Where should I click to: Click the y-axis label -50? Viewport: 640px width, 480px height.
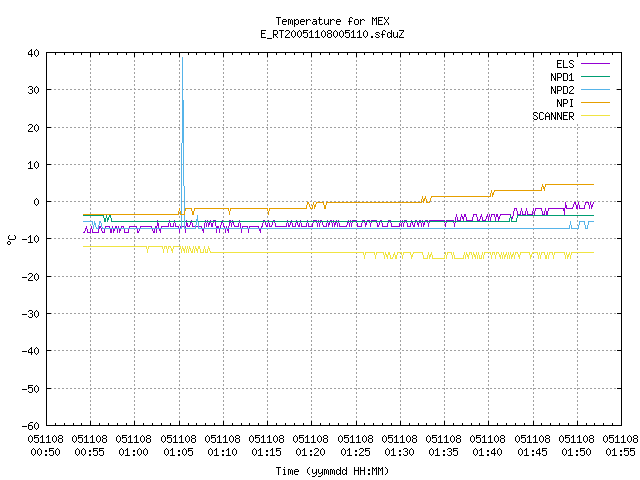tap(31, 389)
